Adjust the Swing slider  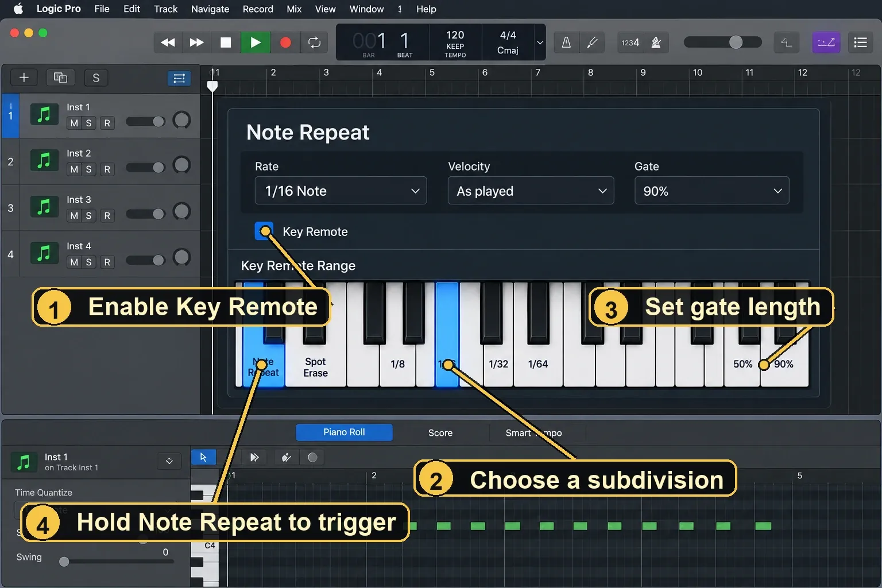(117, 562)
